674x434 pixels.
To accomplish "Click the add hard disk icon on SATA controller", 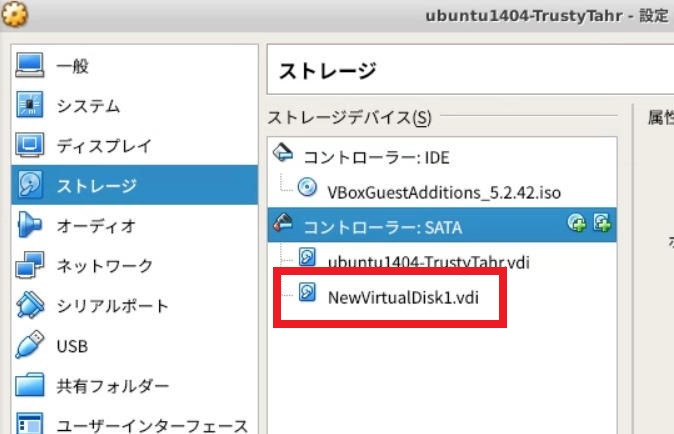I will click(602, 223).
